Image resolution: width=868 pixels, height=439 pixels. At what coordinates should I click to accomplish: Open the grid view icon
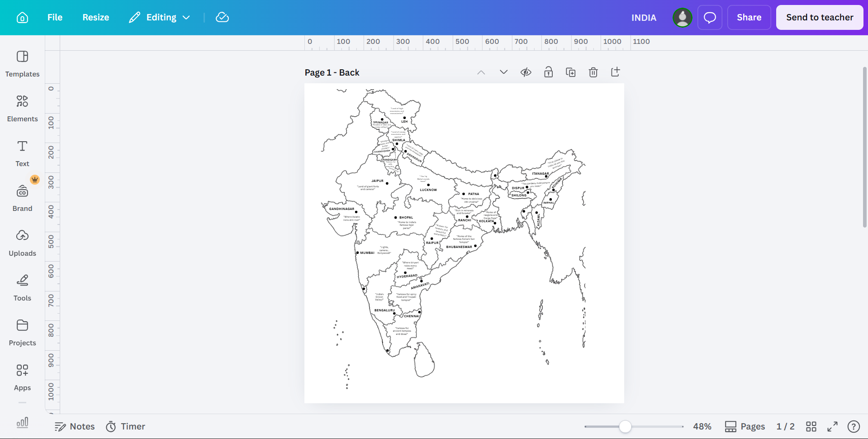coord(811,426)
